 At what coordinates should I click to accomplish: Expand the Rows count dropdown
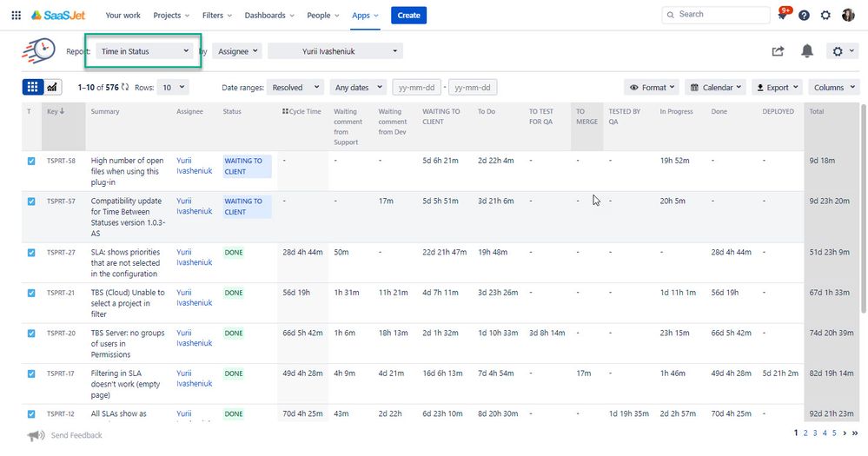point(173,87)
